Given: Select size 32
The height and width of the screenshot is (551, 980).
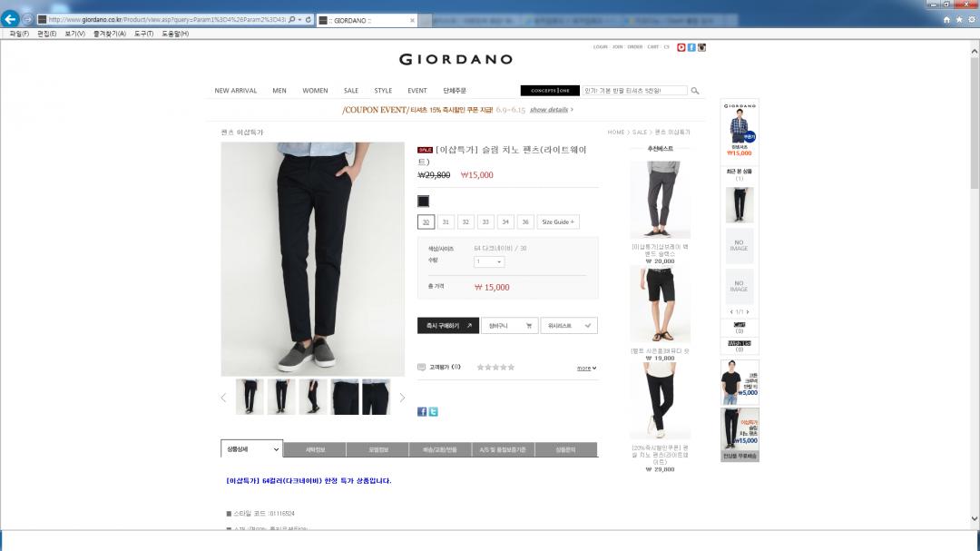Looking at the screenshot, I should [x=465, y=222].
